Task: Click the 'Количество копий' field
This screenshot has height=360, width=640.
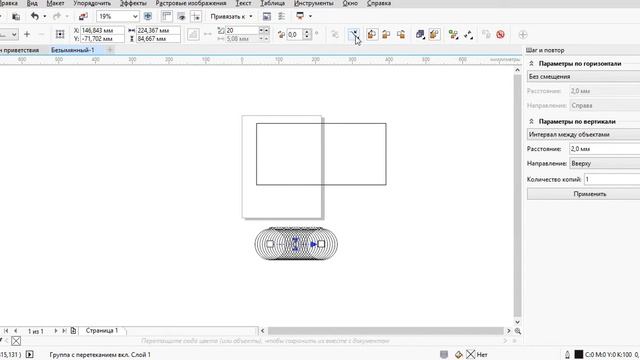Action: point(612,179)
